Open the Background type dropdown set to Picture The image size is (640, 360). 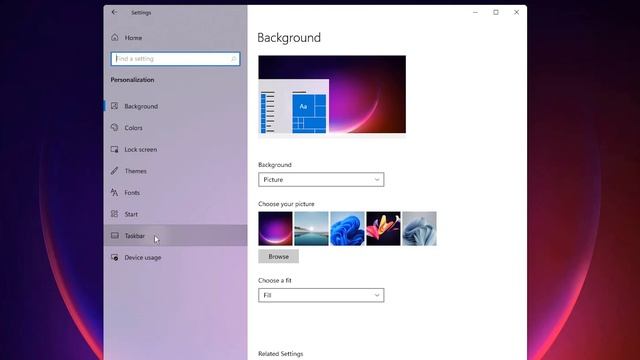(321, 180)
